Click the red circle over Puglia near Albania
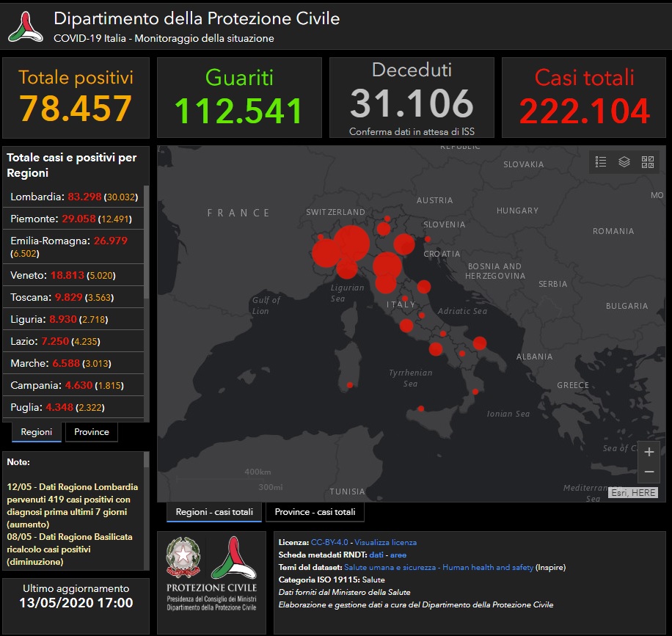672x636 pixels. click(480, 343)
